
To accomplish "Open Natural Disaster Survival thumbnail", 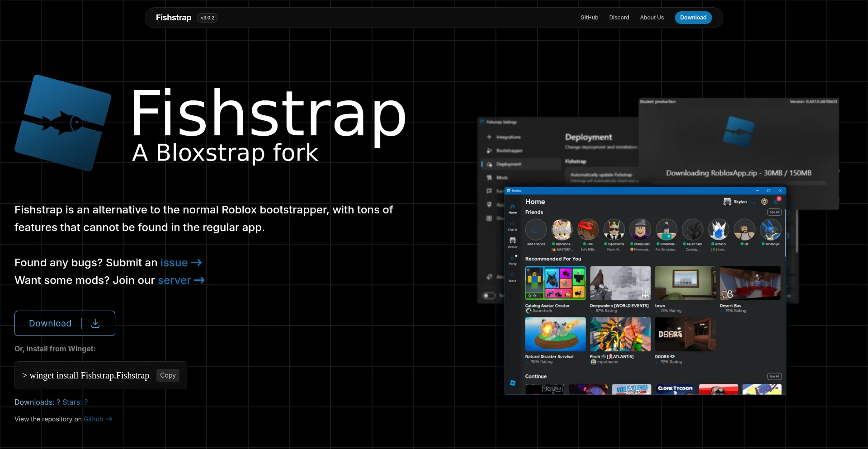I will tap(556, 334).
